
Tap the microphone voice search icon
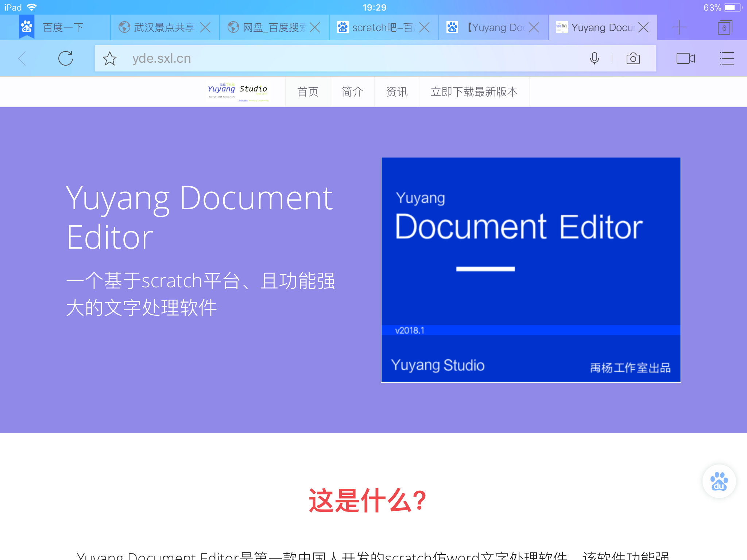click(594, 58)
